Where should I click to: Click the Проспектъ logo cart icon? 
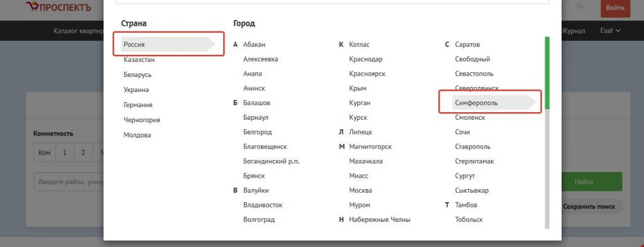click(x=32, y=6)
